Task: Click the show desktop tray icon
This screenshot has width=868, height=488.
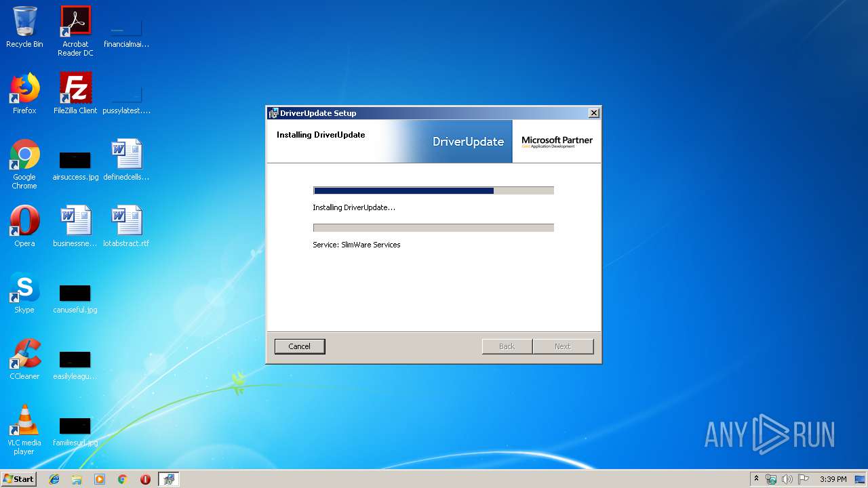Action: 861,479
